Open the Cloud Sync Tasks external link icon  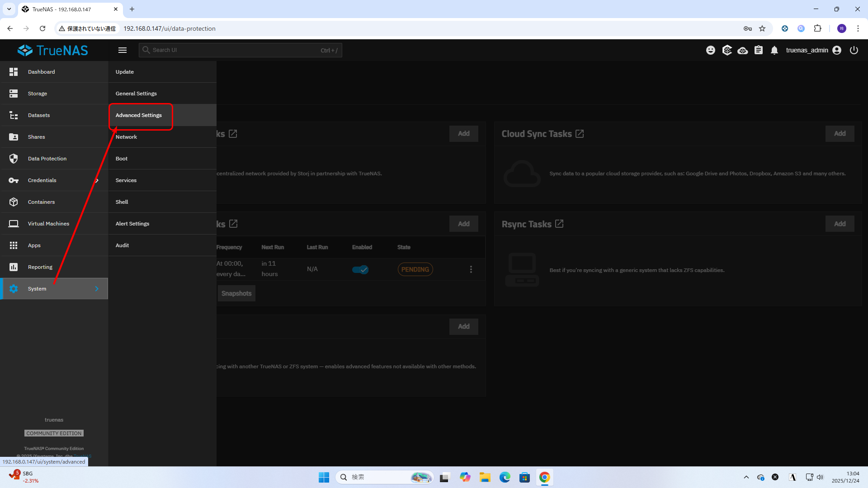(580, 134)
